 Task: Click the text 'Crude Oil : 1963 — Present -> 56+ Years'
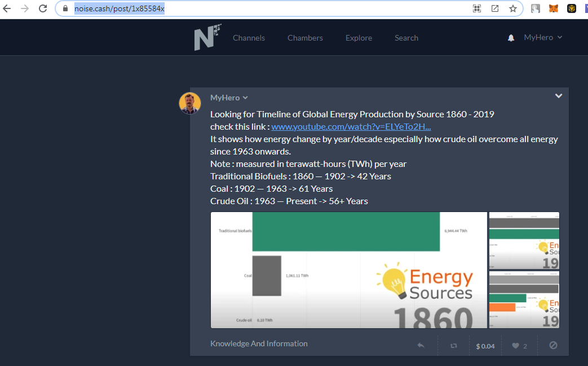[x=289, y=201]
